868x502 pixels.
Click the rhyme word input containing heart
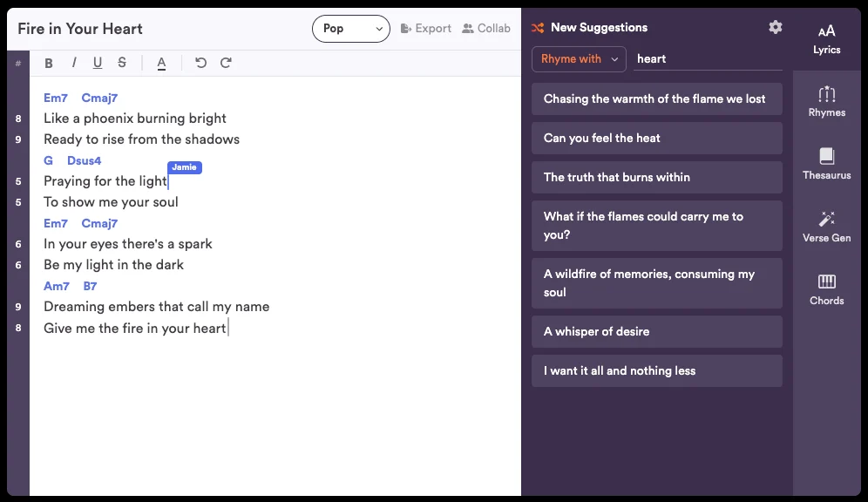tap(708, 58)
